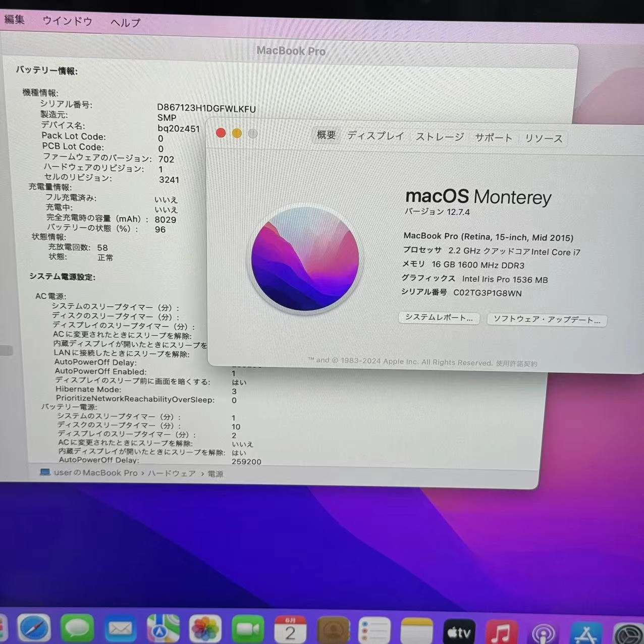
Task: Open the Calendar app showing June 2
Action: tap(289, 629)
